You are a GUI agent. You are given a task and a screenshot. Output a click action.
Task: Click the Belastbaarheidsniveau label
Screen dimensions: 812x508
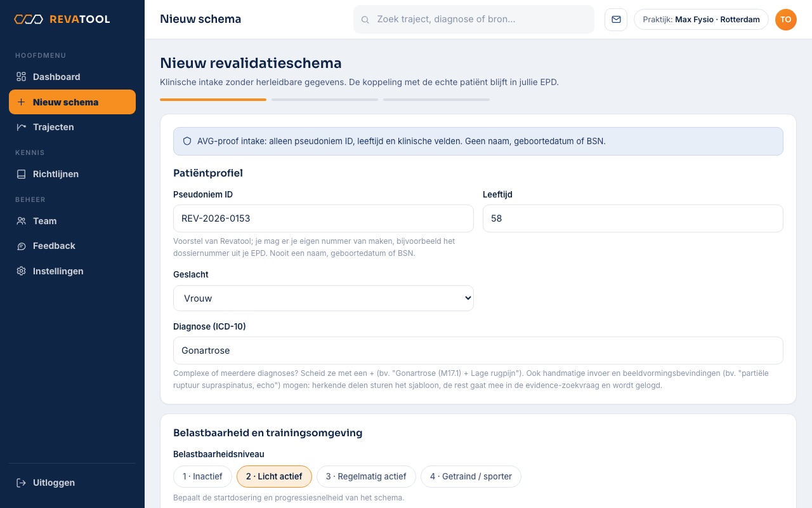219,454
